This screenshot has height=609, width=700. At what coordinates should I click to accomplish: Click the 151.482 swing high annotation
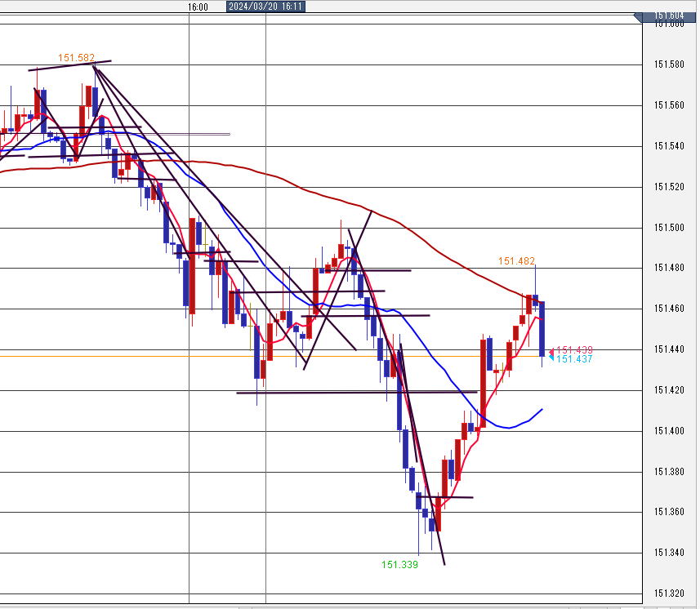[516, 260]
